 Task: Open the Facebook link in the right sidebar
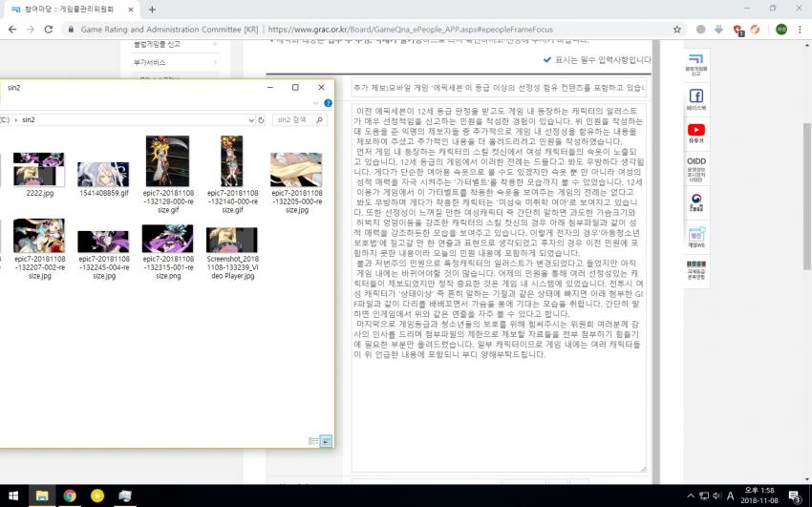point(696,98)
